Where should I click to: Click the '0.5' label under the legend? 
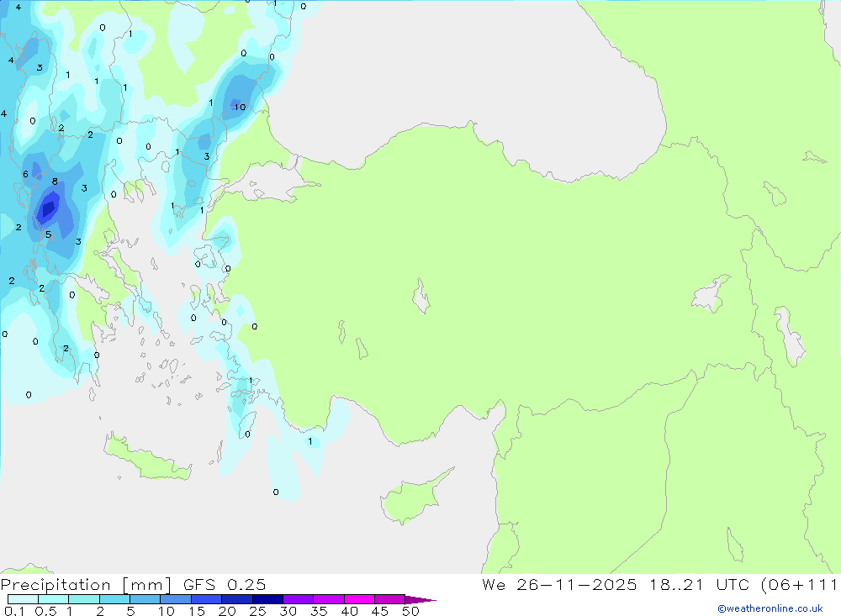coord(45,611)
